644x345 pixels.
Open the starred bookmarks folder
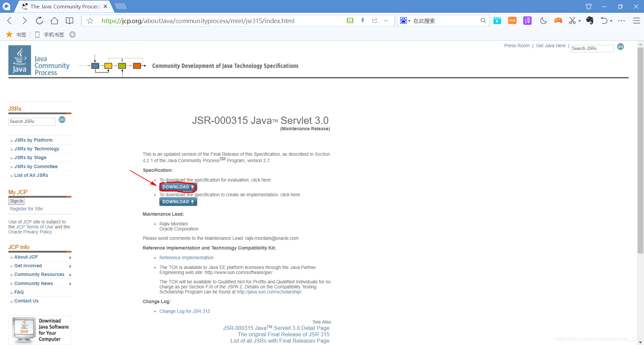tap(16, 34)
